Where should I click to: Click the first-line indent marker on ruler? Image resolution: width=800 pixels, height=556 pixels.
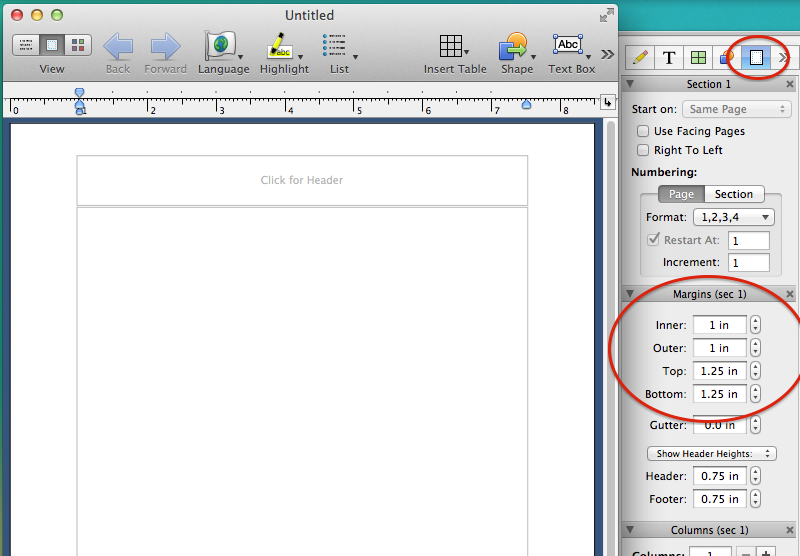tap(79, 92)
